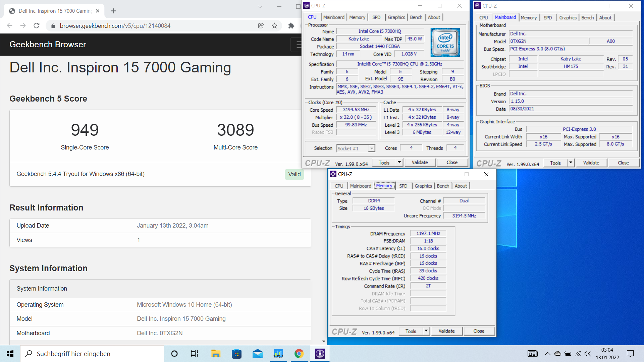Screen dimensions: 644x362
Task: Open the OneDrive cloud tray icon
Action: 558,354
